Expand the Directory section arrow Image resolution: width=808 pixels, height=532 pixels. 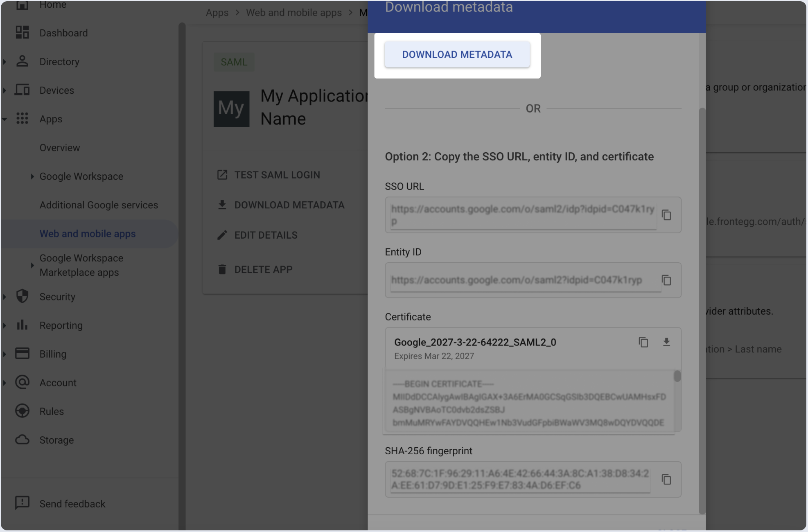(5, 62)
